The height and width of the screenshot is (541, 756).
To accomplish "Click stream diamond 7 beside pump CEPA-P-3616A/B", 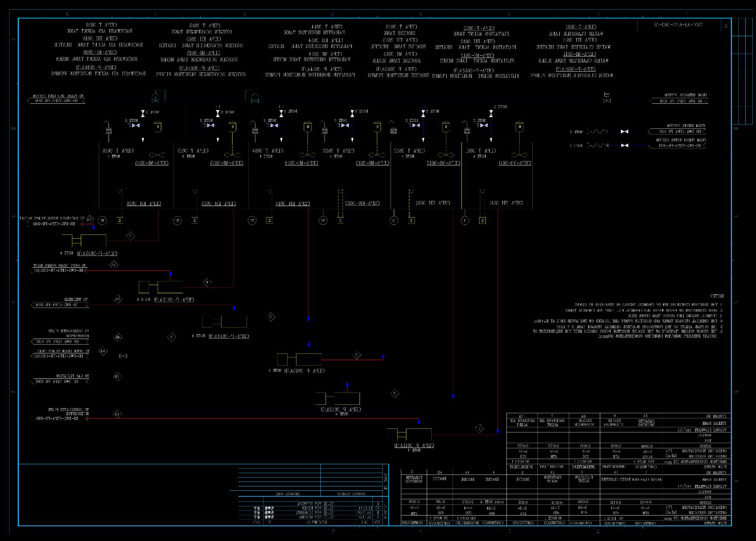I will [130, 236].
